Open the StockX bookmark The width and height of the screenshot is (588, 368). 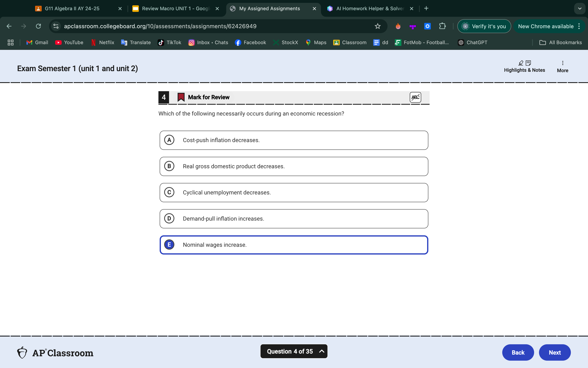point(285,43)
